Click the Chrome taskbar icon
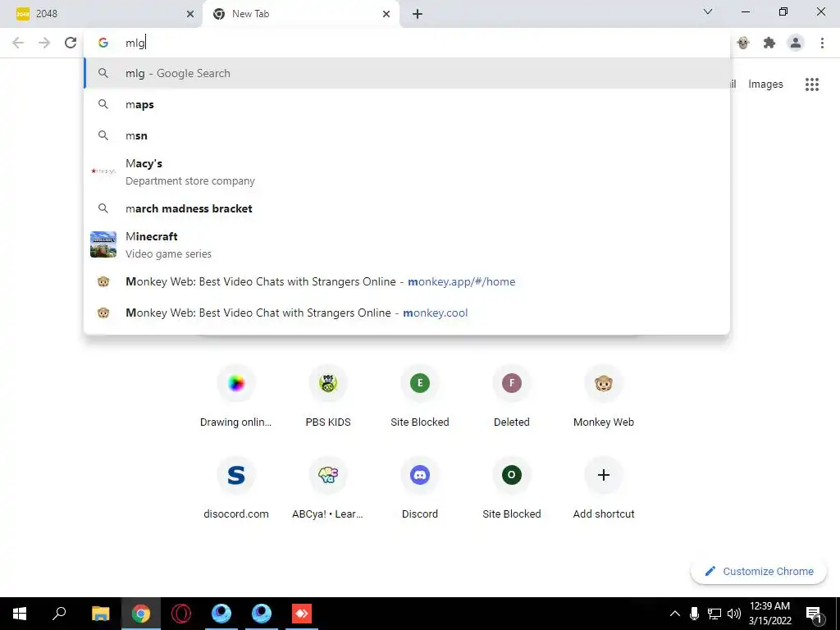 tap(141, 614)
